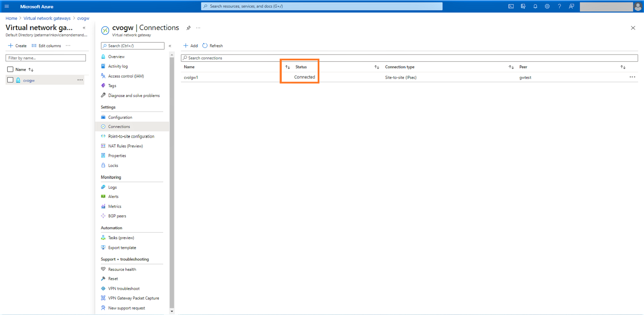This screenshot has height=315, width=644.
Task: Click the Add connection button
Action: (191, 45)
